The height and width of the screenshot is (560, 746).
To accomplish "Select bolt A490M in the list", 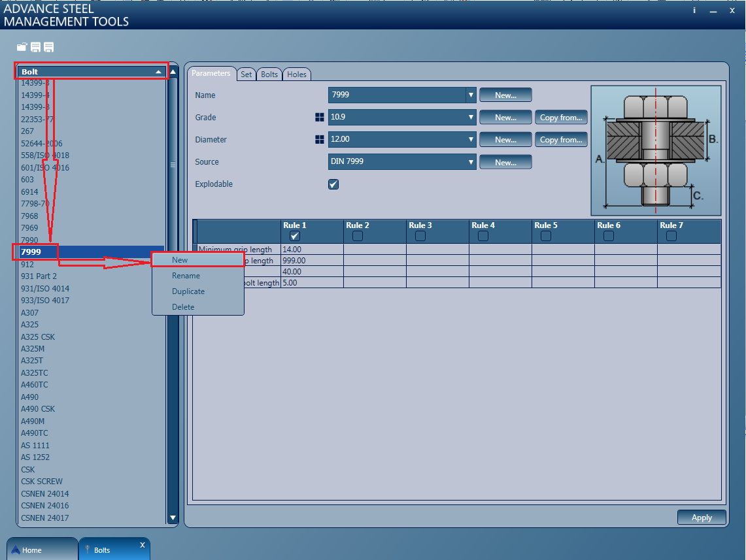I will pyautogui.click(x=92, y=421).
